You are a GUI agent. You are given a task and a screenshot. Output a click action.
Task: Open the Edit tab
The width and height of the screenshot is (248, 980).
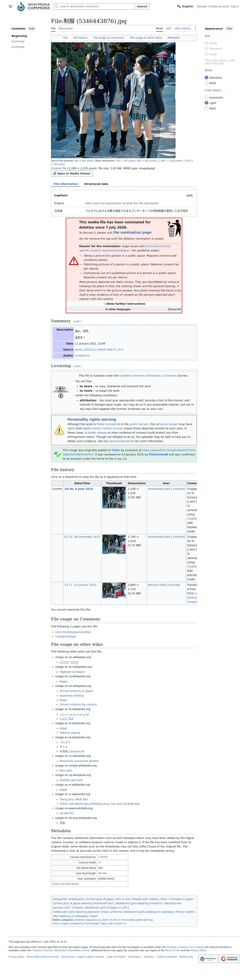click(x=168, y=29)
